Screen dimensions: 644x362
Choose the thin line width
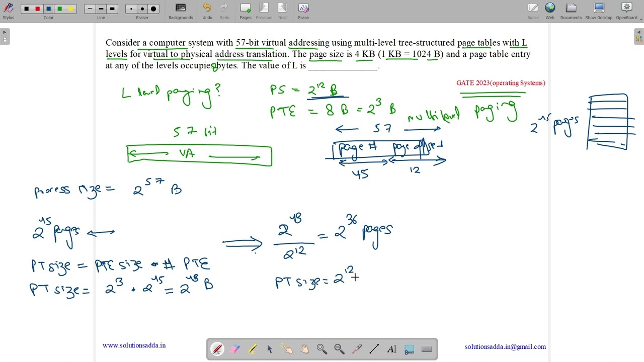tap(90, 9)
